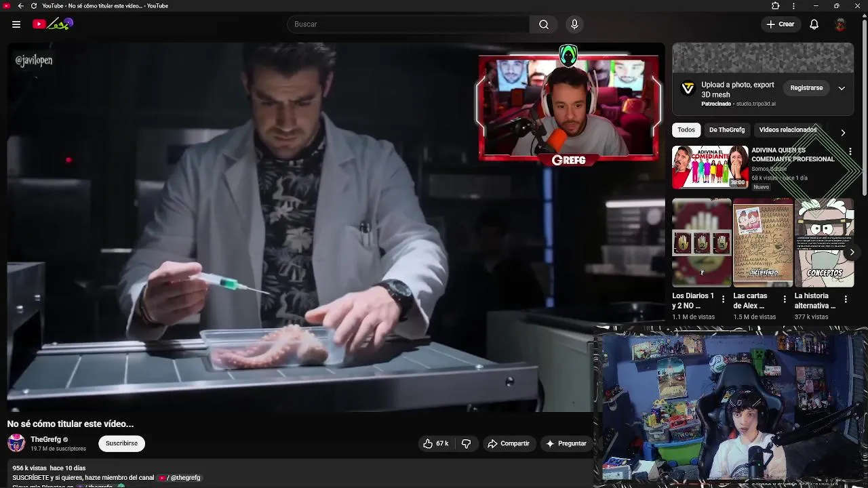Share the video using Compartir
Image resolution: width=868 pixels, height=488 pixels.
click(x=508, y=443)
